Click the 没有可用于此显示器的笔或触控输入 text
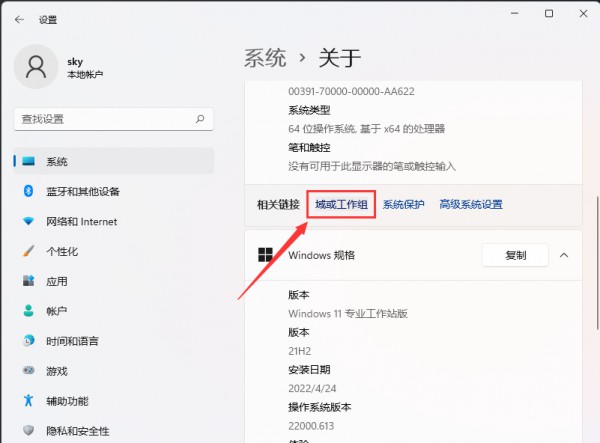 [372, 166]
